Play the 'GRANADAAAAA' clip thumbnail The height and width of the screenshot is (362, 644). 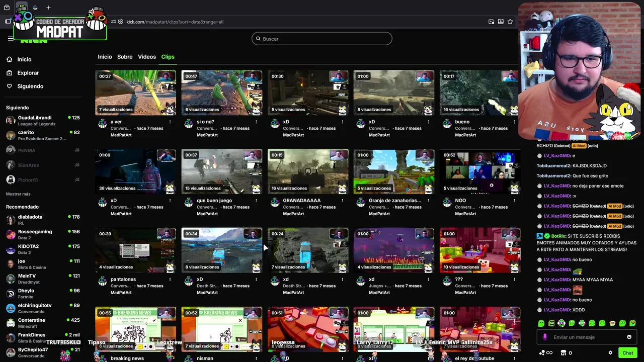(x=308, y=172)
